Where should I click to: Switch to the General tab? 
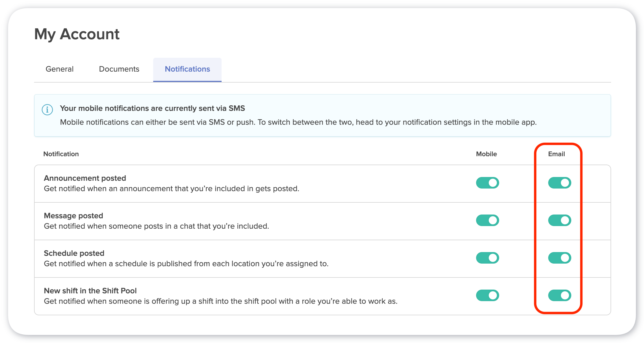[x=59, y=69]
